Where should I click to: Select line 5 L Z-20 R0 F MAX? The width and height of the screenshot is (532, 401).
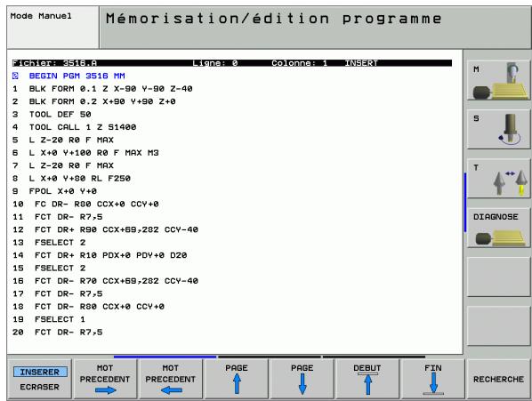click(63, 140)
